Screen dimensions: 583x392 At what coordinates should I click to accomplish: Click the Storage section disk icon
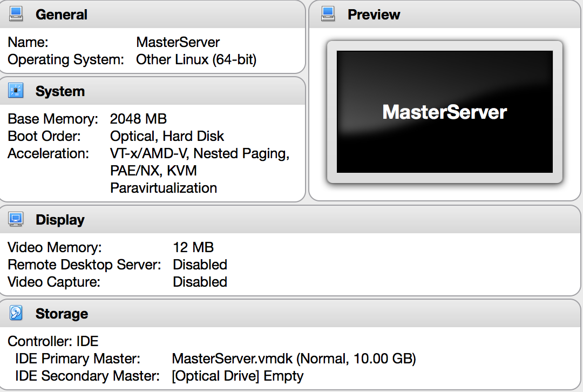(x=16, y=313)
